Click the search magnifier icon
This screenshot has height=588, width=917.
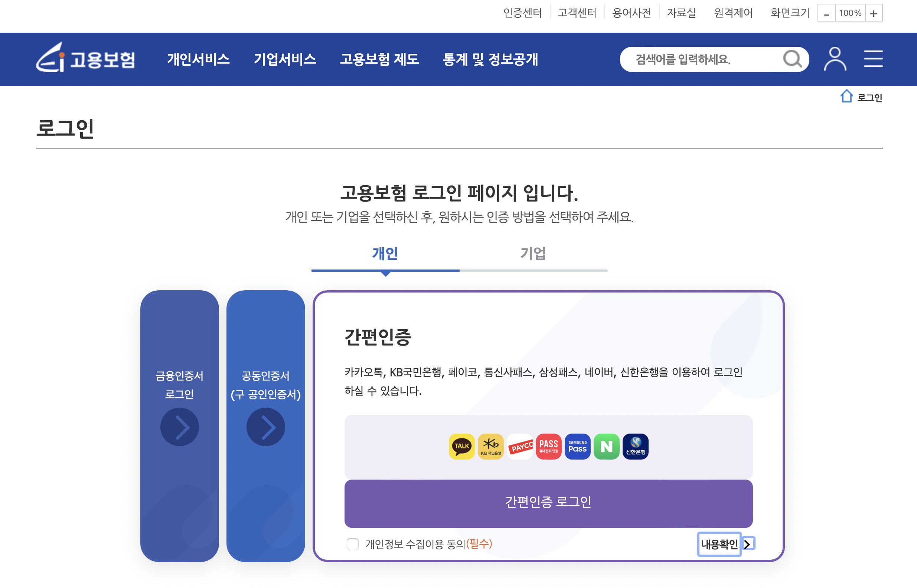point(793,59)
